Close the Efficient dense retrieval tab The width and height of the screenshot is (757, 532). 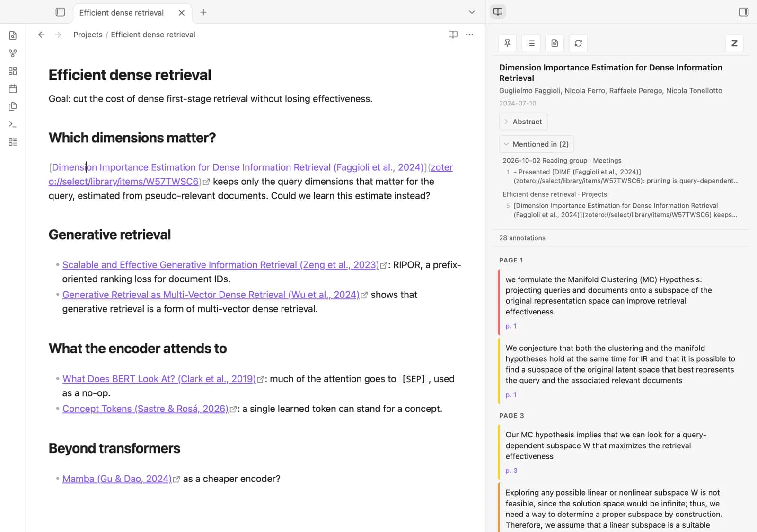(x=181, y=13)
